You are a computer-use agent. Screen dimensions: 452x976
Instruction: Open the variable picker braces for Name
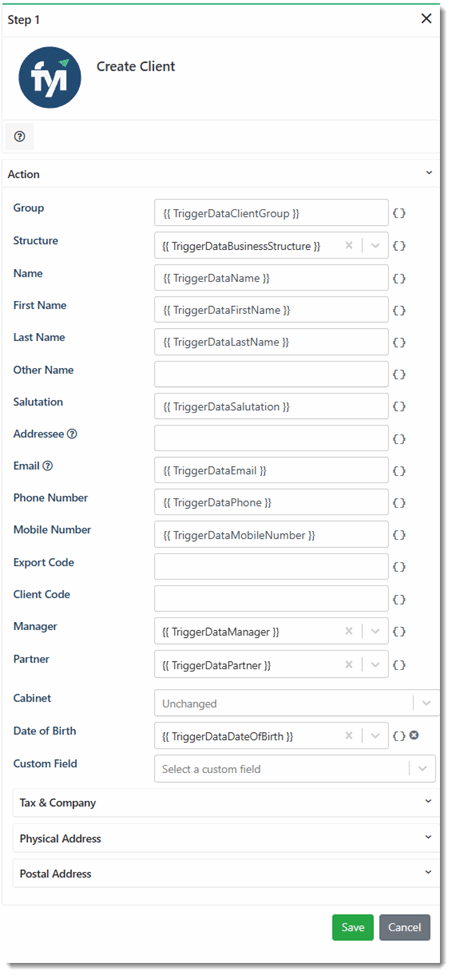tap(400, 278)
